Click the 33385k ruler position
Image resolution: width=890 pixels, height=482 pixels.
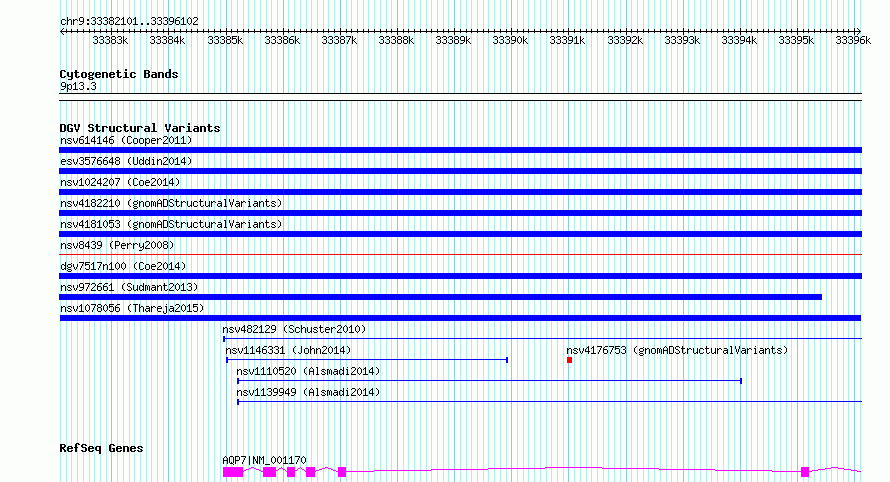pos(225,40)
